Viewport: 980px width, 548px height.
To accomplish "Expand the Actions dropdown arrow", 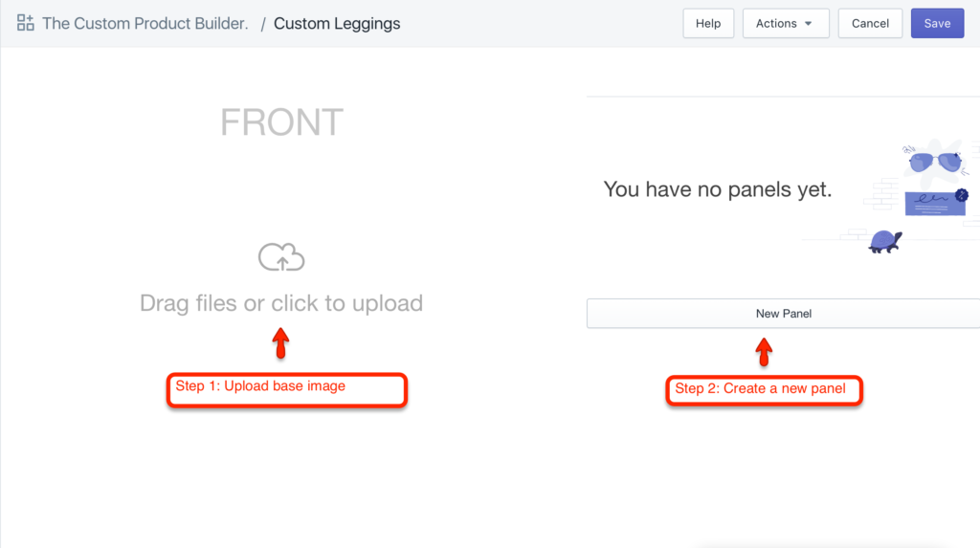I will pyautogui.click(x=809, y=24).
